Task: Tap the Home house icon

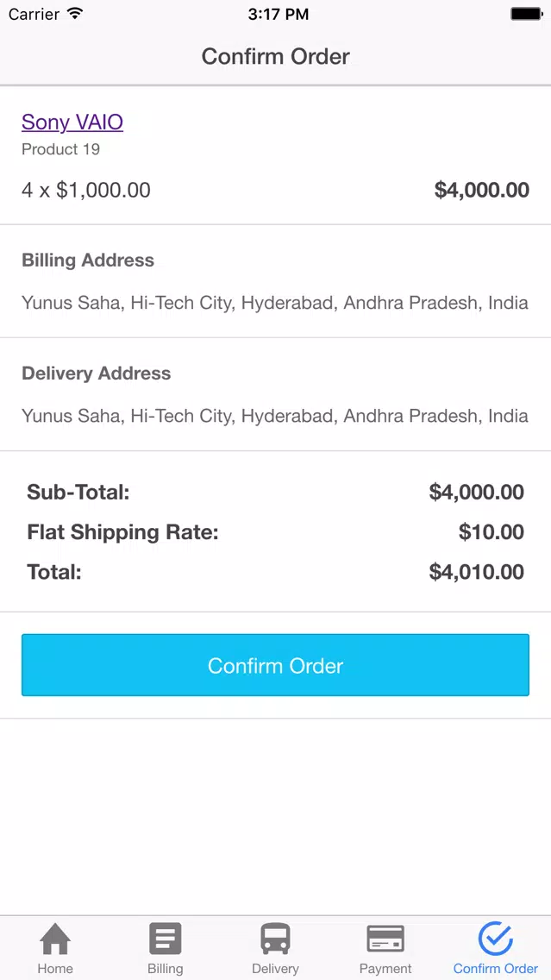Action: (x=55, y=938)
